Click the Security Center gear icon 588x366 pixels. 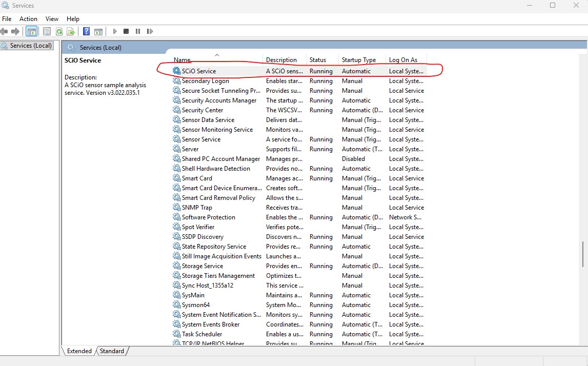coord(177,110)
